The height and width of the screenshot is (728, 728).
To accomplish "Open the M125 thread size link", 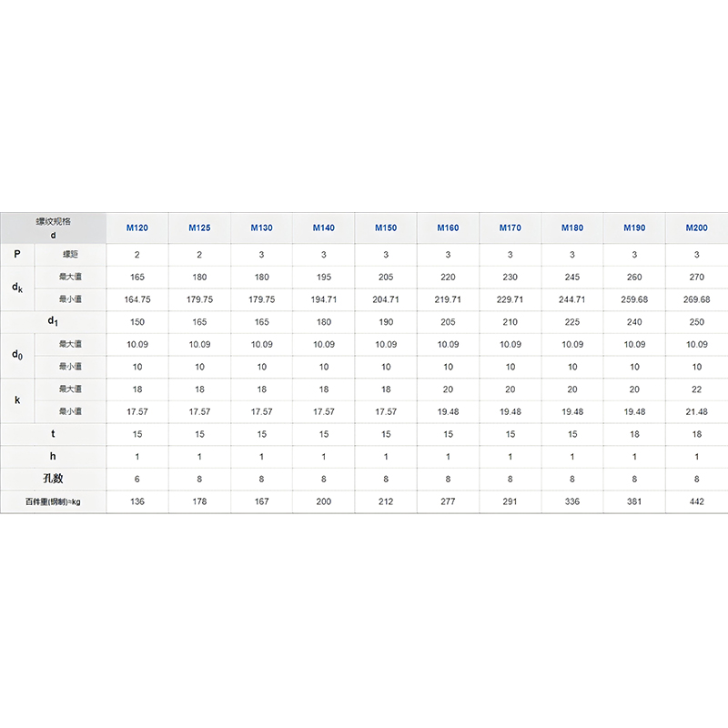I will tap(199, 227).
